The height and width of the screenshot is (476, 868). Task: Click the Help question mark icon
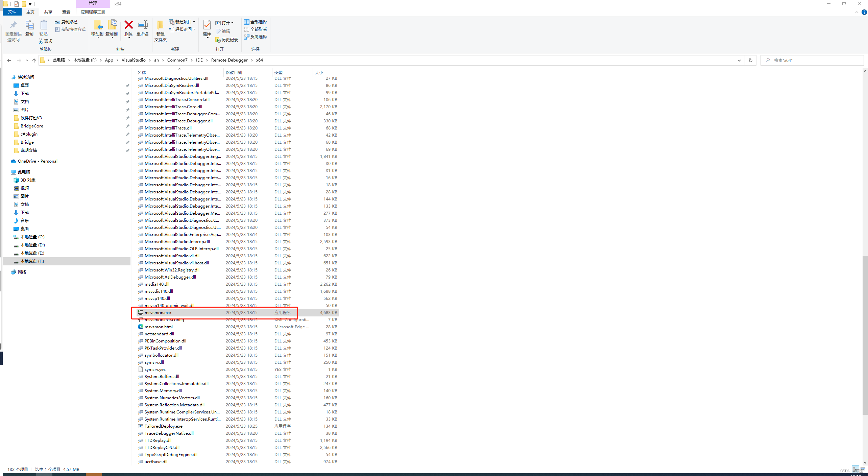pyautogui.click(x=864, y=12)
